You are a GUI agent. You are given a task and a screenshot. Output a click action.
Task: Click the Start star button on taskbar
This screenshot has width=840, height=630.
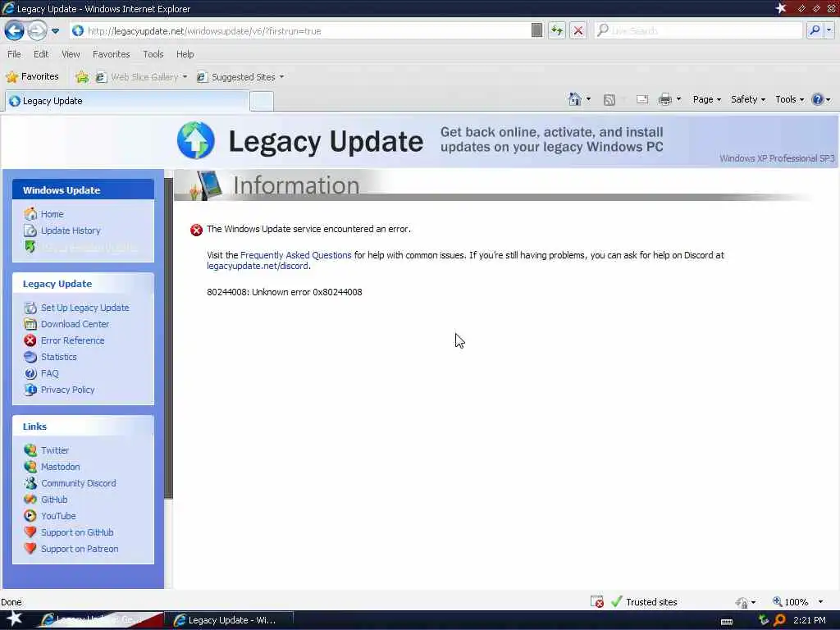pyautogui.click(x=14, y=619)
